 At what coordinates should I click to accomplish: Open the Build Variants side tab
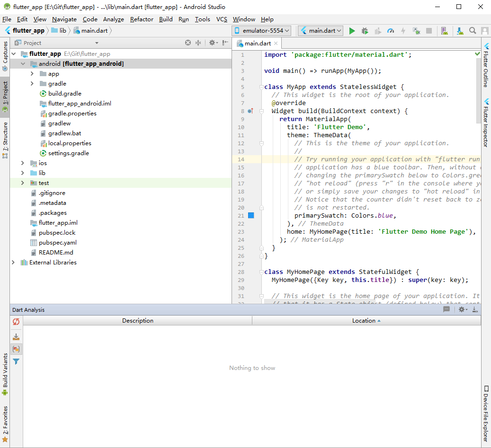pos(5,375)
